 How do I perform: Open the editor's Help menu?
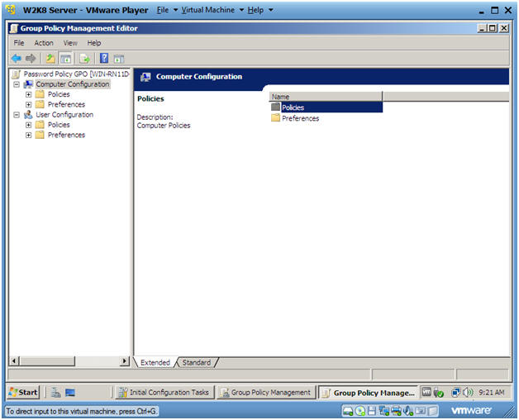(94, 43)
